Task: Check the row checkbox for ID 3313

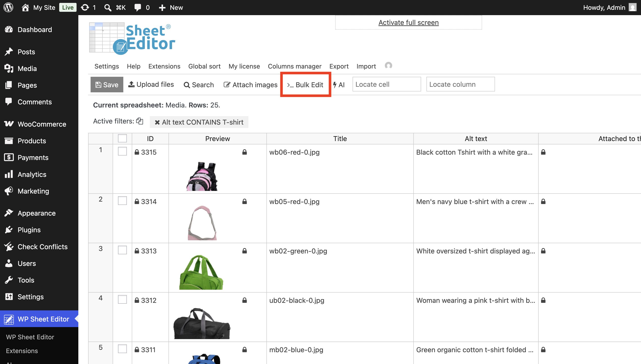Action: coord(122,250)
